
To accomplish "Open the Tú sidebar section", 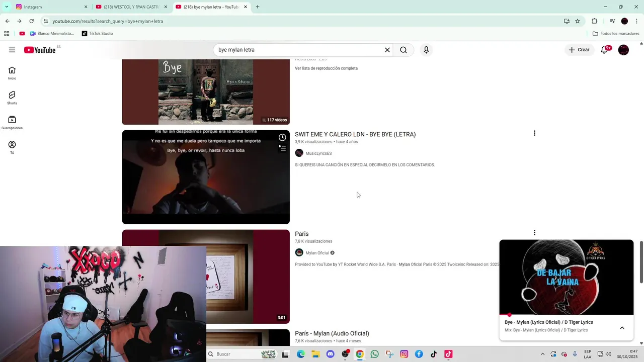I will tap(12, 147).
